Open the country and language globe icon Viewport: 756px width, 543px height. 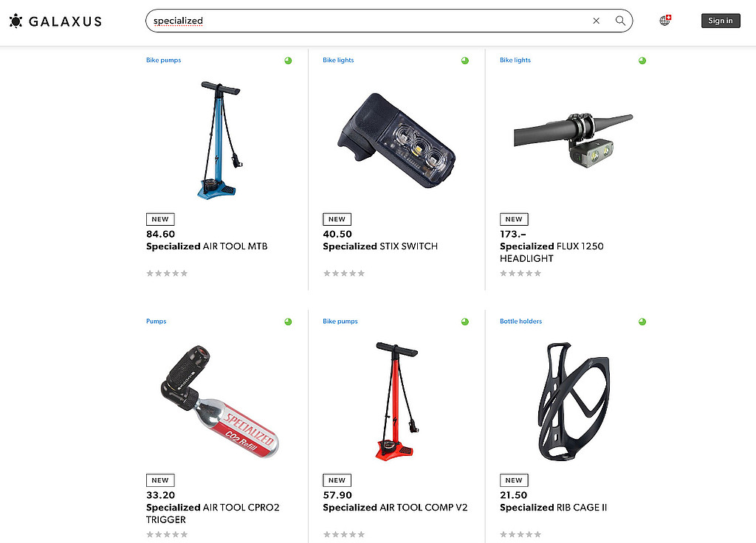tap(665, 20)
